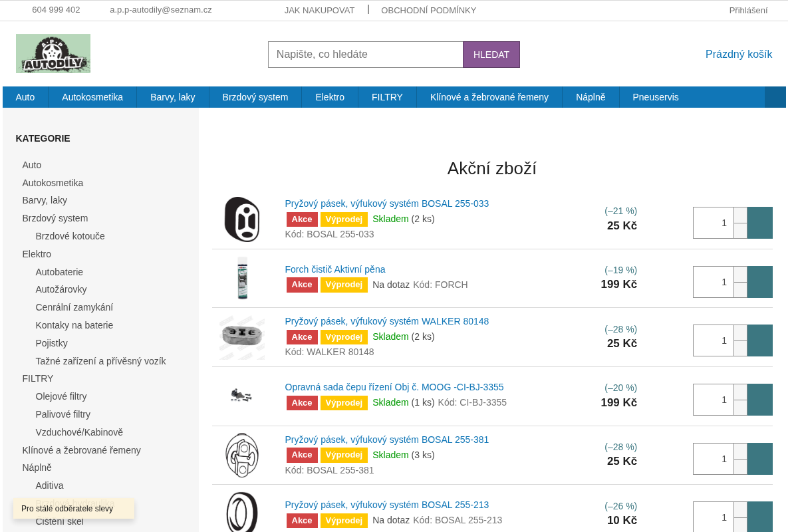The image size is (798, 532).
Task: Open the Forch čistič Aktivní pěna thumbnail
Action: point(242,278)
